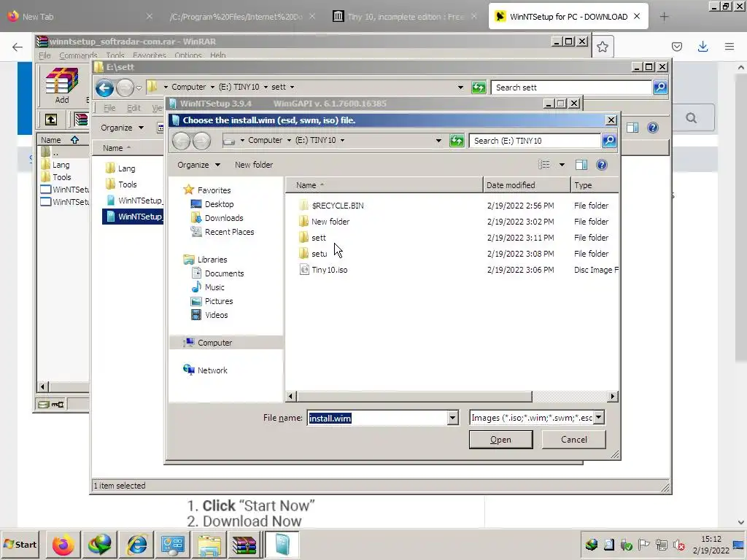Go back in the Firefox browser
Screen dimensions: 747x560
point(18,47)
